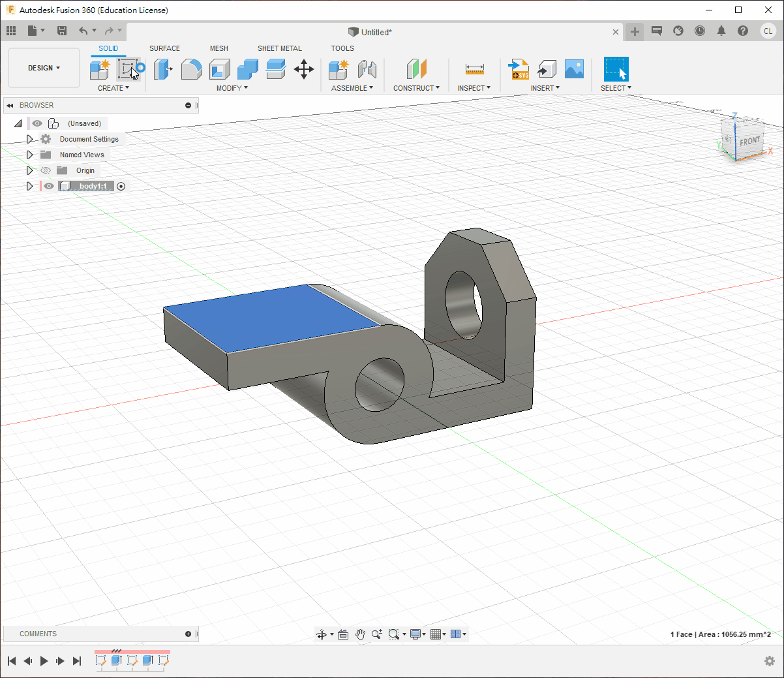Click the Insert SVG icon
The width and height of the screenshot is (784, 678).
[x=519, y=69]
